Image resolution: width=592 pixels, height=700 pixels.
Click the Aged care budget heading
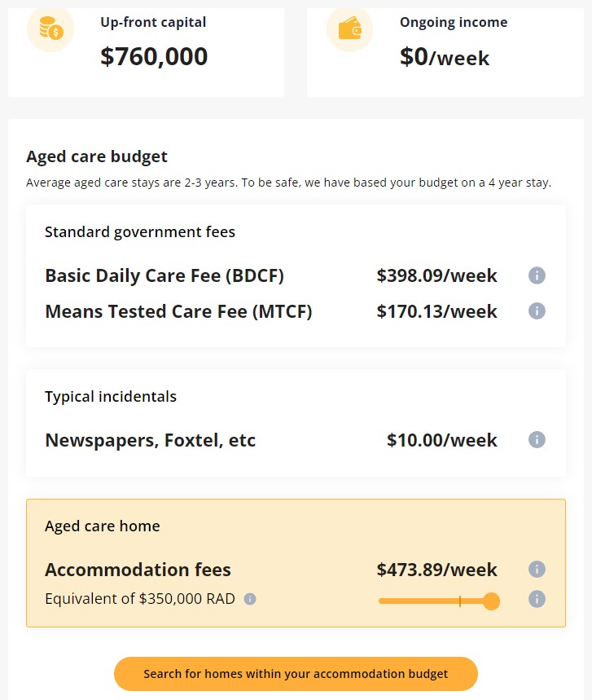point(97,156)
